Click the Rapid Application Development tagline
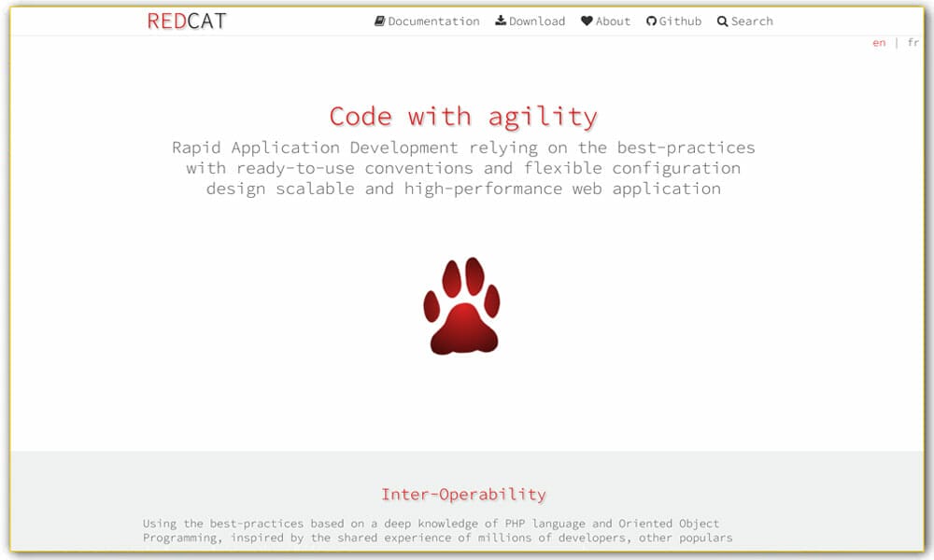 [x=463, y=168]
